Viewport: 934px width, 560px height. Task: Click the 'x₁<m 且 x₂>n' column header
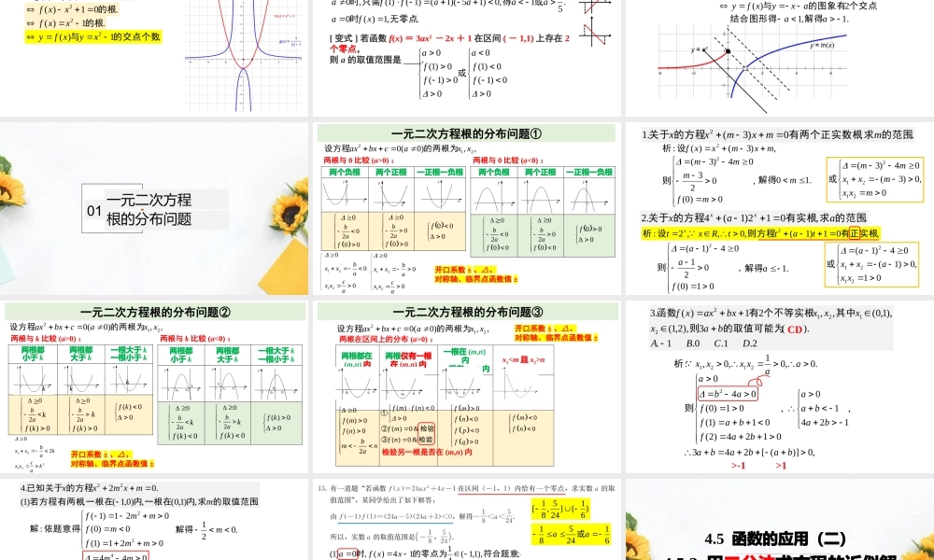pyautogui.click(x=523, y=360)
